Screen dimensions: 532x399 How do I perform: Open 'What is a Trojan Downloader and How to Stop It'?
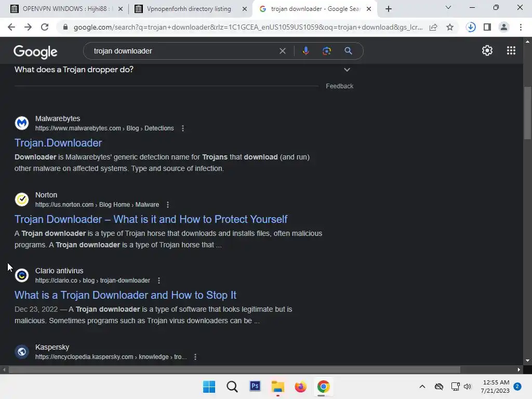tap(125, 295)
